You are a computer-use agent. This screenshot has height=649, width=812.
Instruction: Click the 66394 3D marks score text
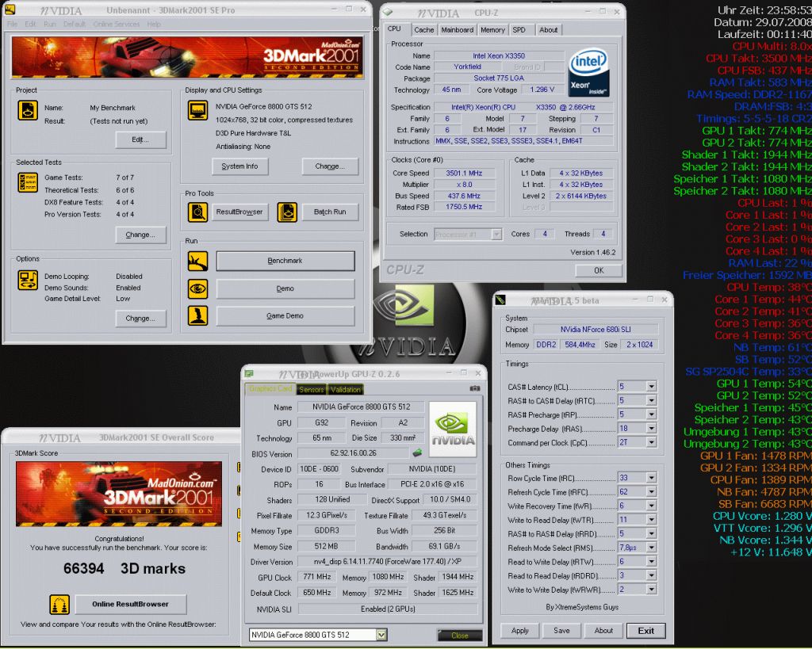[x=124, y=568]
